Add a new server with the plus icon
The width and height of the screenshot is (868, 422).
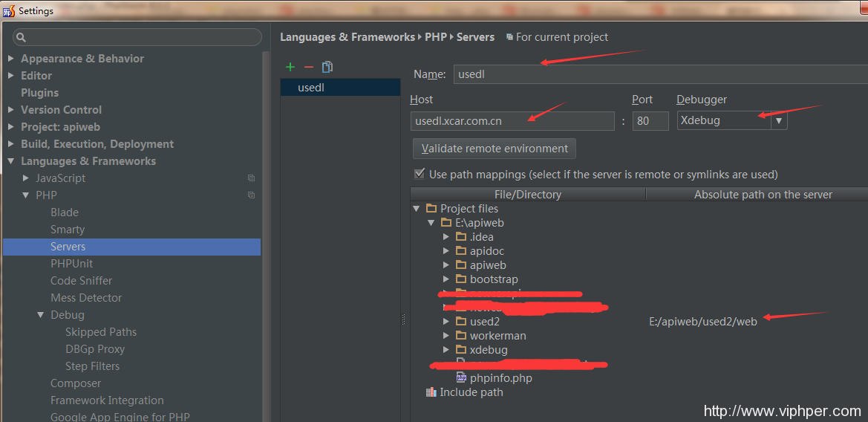coord(290,67)
